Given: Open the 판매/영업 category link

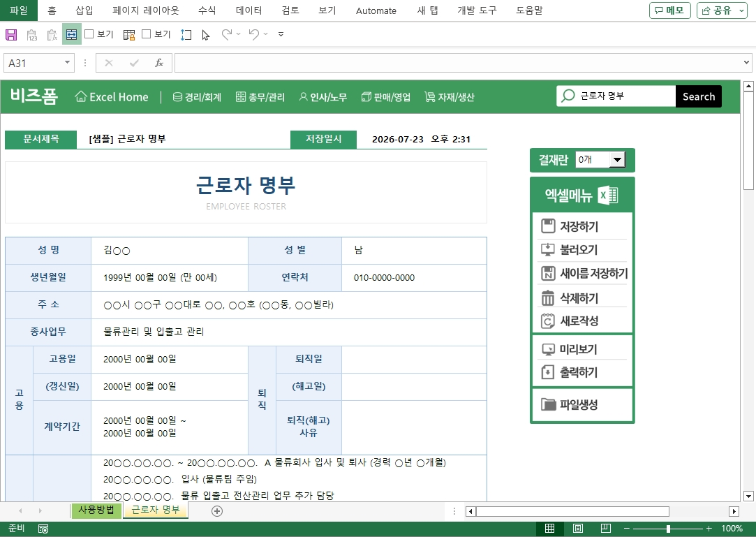Looking at the screenshot, I should pos(386,97).
